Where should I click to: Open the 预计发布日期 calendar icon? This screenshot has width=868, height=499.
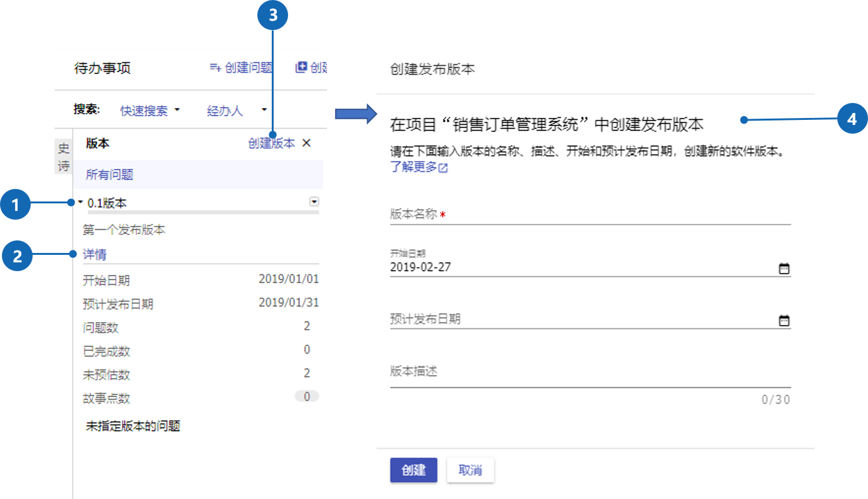[x=784, y=321]
